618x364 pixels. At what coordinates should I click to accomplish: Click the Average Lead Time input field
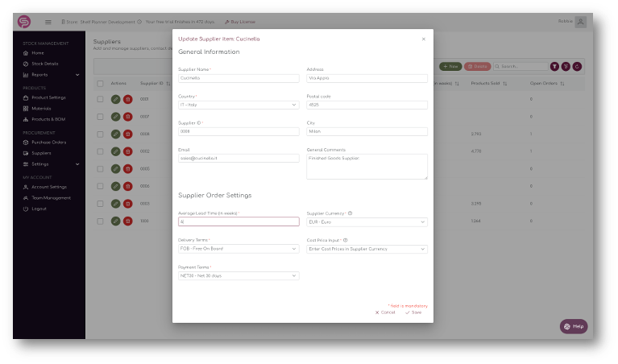pos(238,221)
